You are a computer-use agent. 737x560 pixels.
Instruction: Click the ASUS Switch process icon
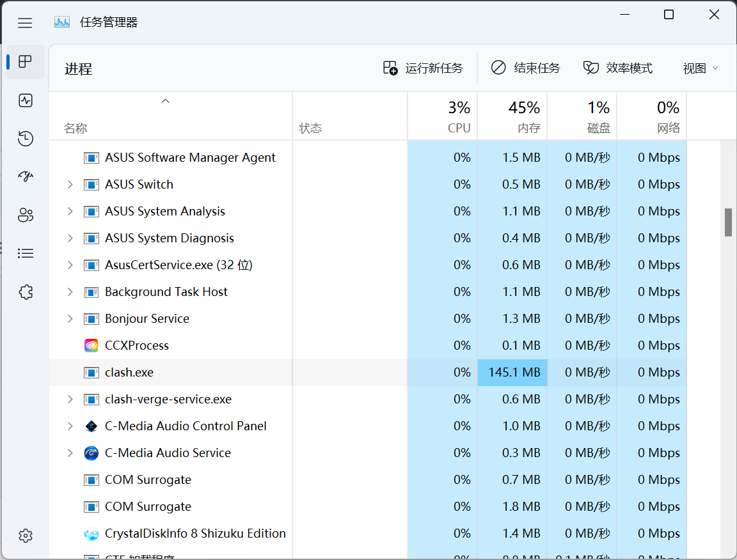click(91, 185)
